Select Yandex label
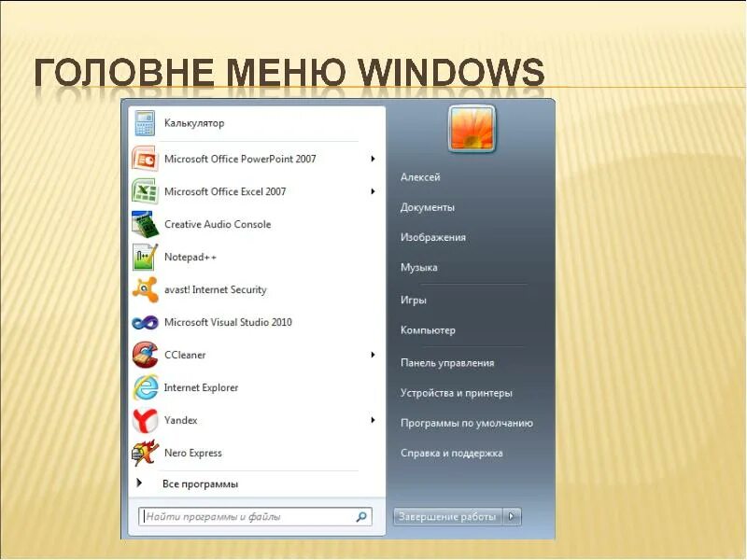The height and width of the screenshot is (560, 747). click(180, 421)
